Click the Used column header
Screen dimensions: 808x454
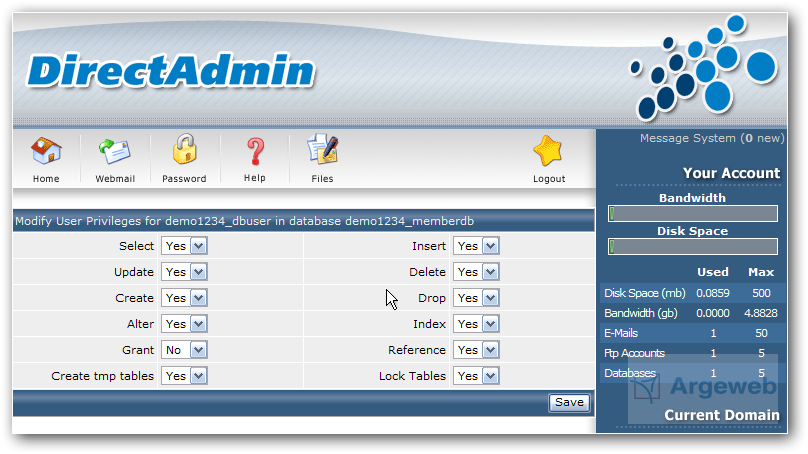point(713,272)
